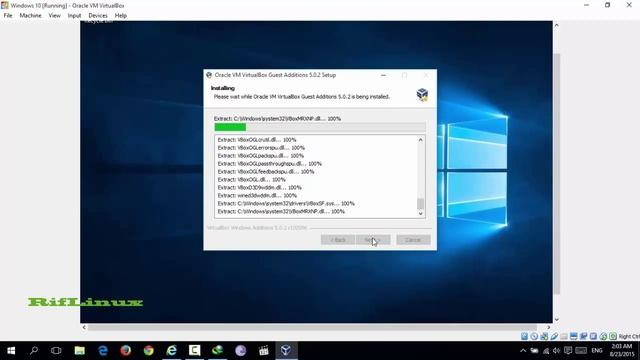This screenshot has height=360, width=640.
Task: Select the 'VBoxOGLfeedbackspu.dll' log line
Action: (266, 171)
